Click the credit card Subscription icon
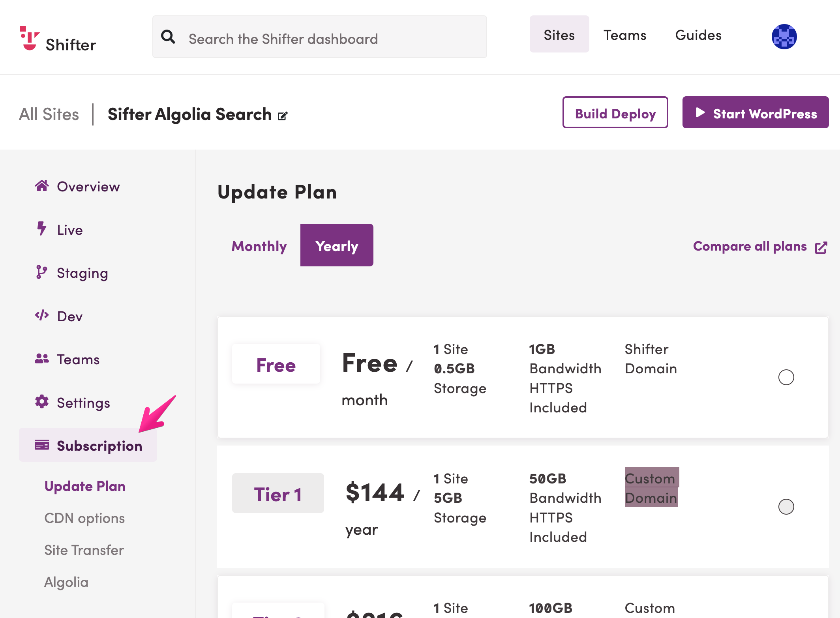This screenshot has width=840, height=618. coord(42,445)
